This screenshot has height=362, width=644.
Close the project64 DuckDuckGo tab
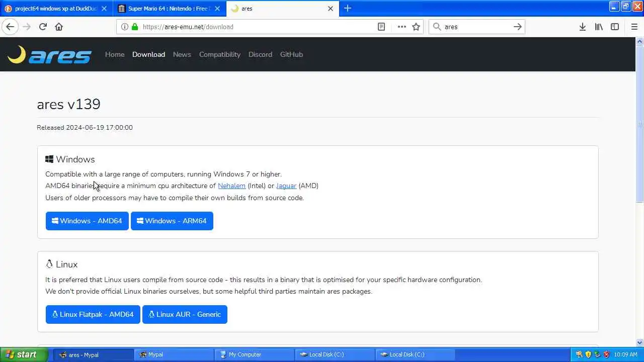(x=104, y=9)
